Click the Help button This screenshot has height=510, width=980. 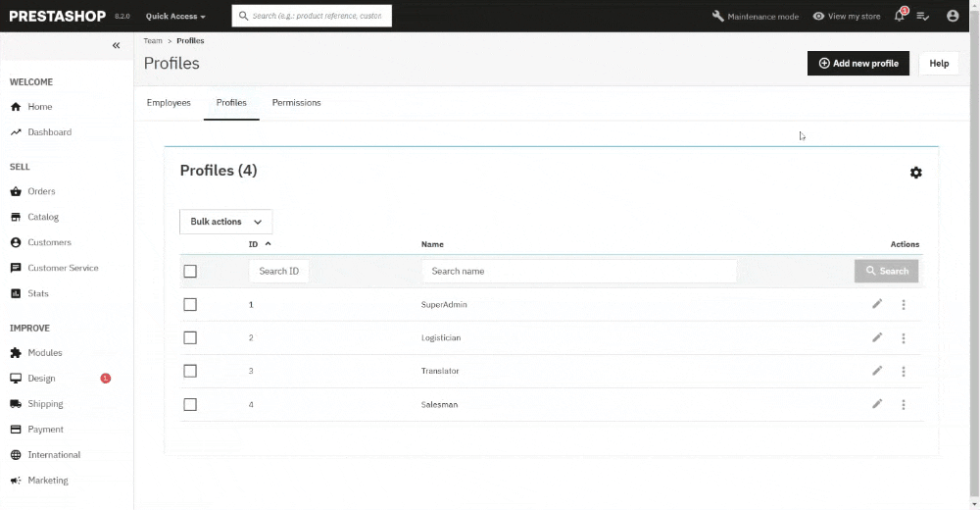click(939, 63)
